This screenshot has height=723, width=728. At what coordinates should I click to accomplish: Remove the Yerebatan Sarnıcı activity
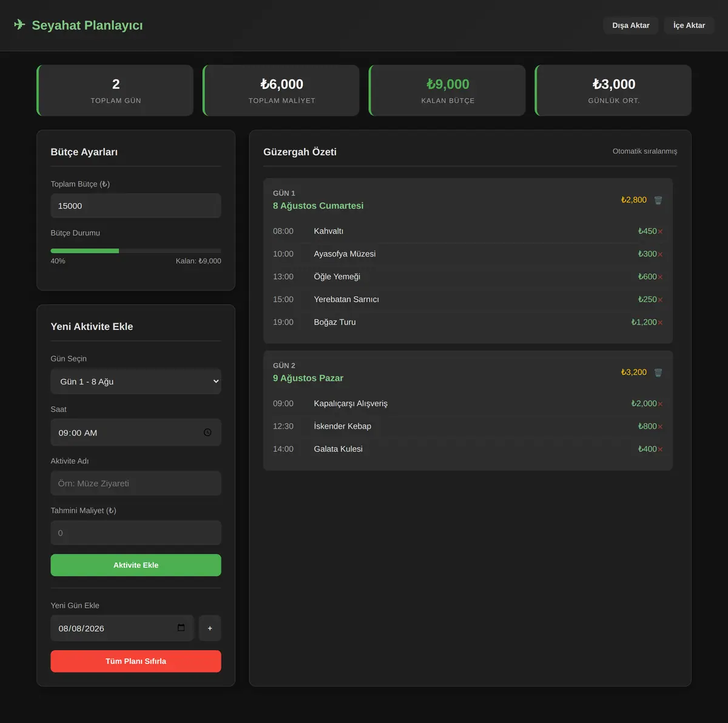click(x=660, y=300)
